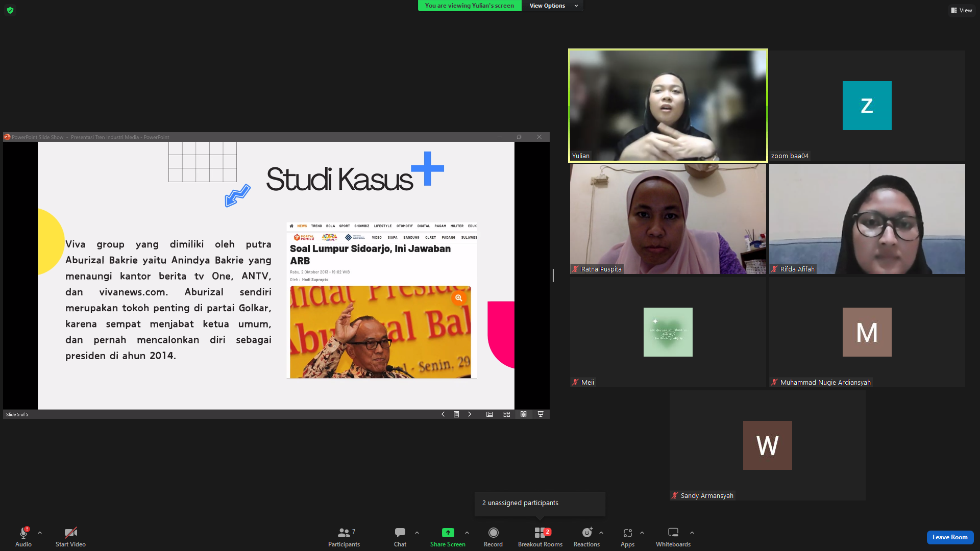Select Ratna Puspita's video tile
This screenshot has height=551, width=980.
tap(668, 219)
